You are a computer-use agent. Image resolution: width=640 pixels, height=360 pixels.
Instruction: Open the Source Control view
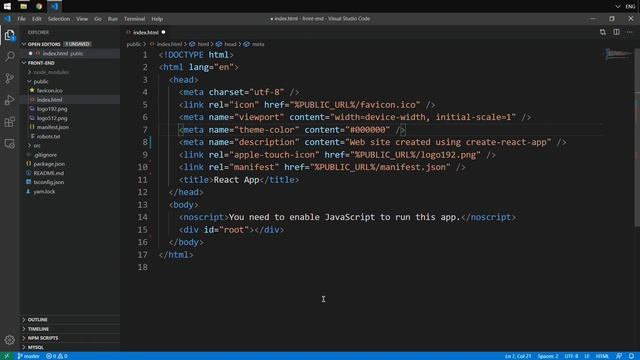9,78
